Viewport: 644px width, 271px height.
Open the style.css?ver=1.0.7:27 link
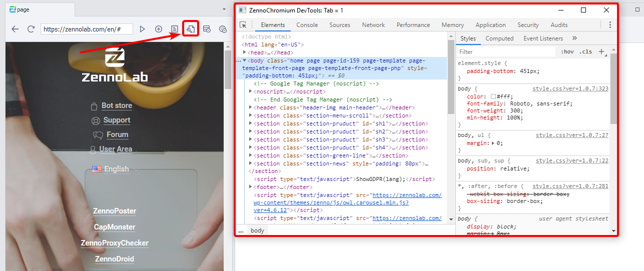572,135
